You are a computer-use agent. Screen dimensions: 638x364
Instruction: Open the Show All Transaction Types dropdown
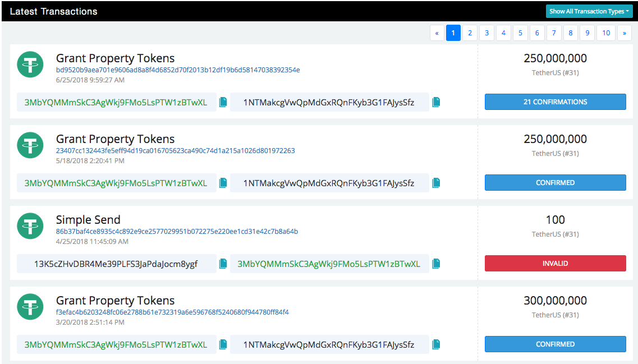pos(589,11)
